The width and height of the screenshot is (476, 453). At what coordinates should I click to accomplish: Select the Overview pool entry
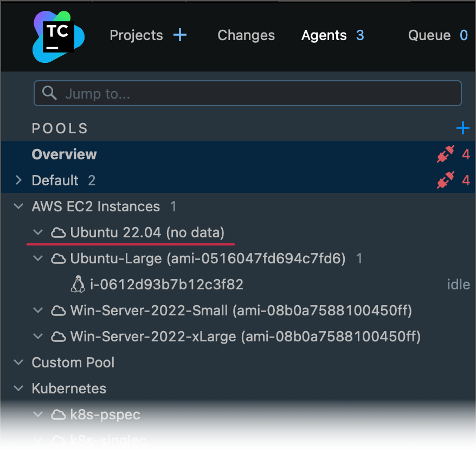click(64, 154)
